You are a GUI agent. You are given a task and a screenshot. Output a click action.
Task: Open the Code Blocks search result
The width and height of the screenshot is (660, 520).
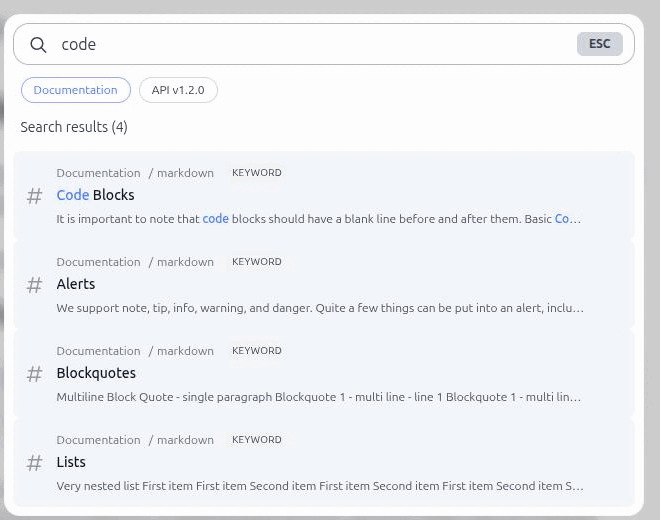324,196
